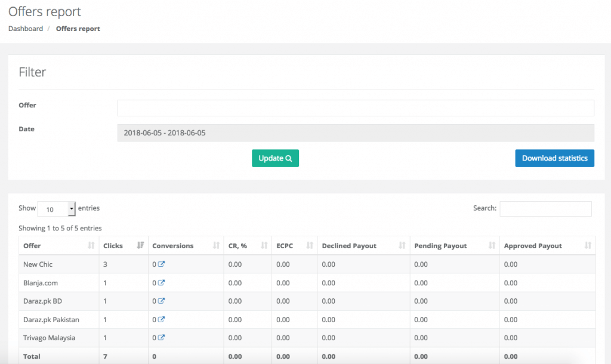Sort table by Clicks column icon

coord(140,246)
